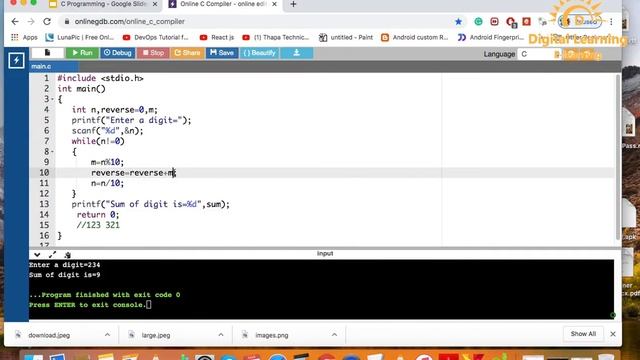640x360 pixels.
Task: Expand large.jpeg options chevron
Action: click(221, 335)
